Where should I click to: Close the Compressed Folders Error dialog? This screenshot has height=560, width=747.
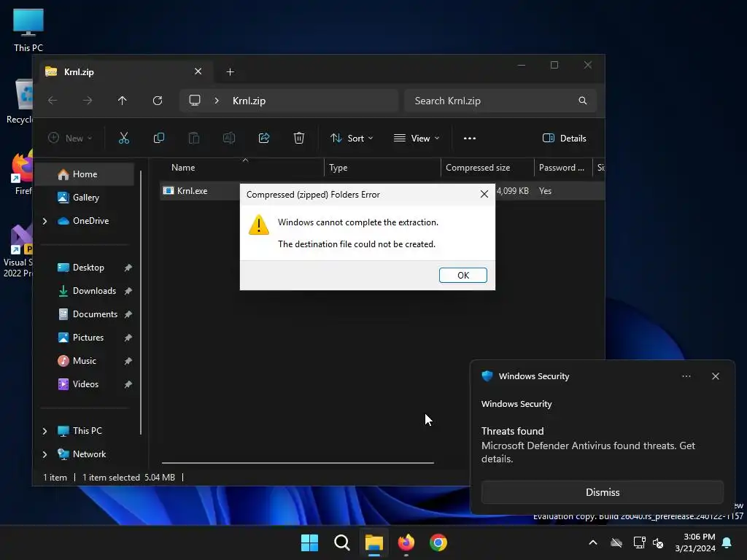484,194
